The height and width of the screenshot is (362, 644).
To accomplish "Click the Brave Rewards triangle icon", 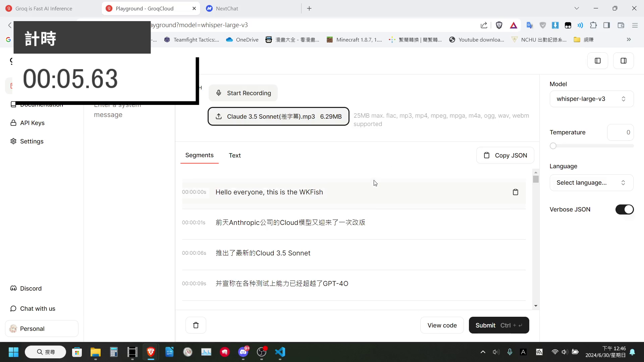I will 514,25.
